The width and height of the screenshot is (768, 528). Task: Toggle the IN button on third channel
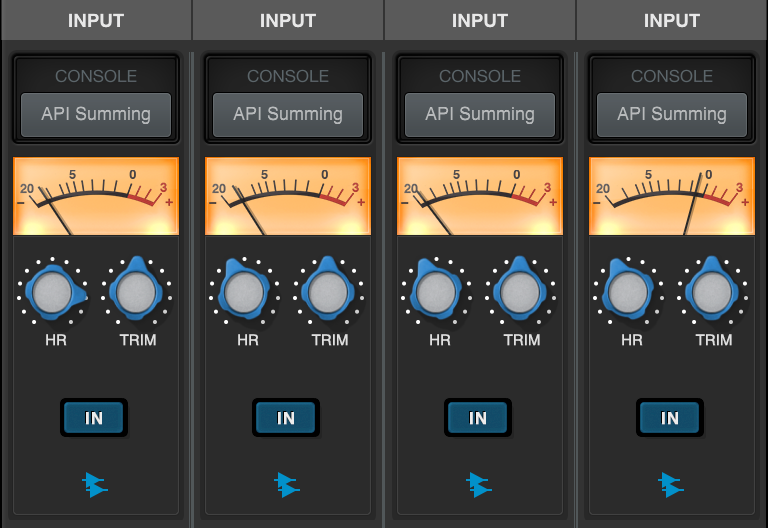point(478,418)
